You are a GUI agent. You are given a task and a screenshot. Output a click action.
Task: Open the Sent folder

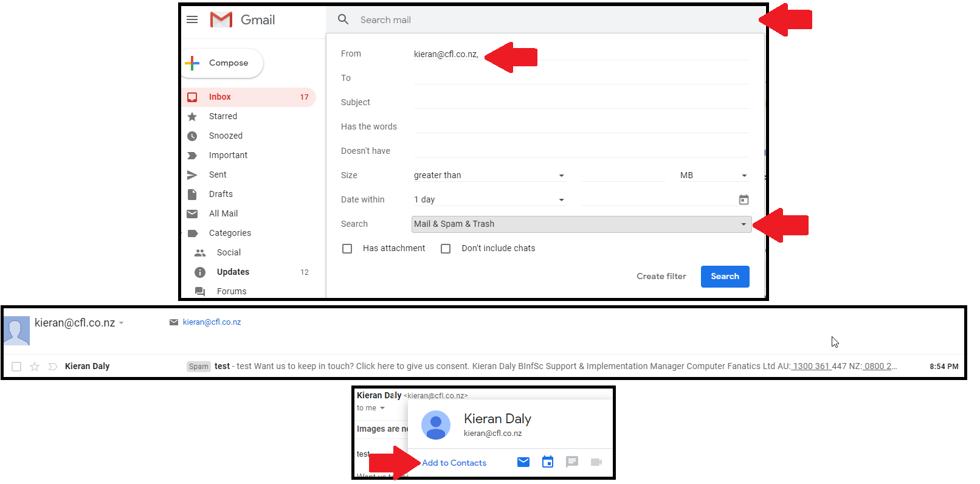[218, 175]
